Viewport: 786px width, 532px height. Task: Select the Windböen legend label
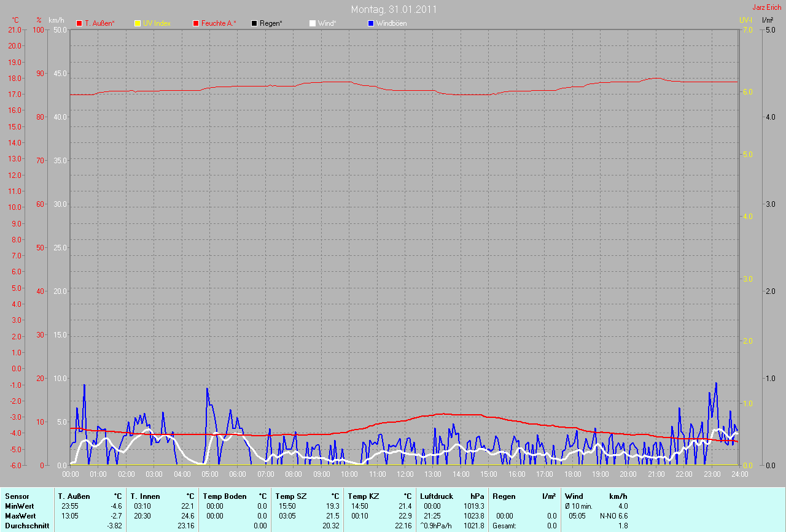392,23
